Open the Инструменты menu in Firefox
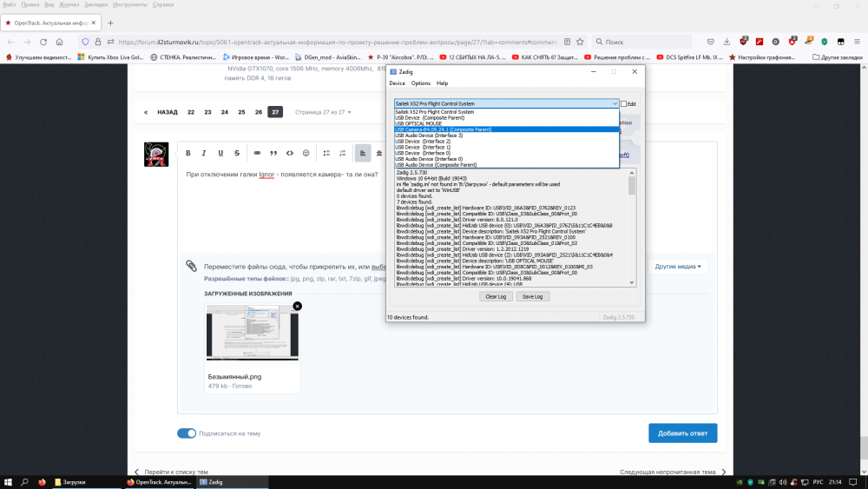868x489 pixels. click(130, 4)
